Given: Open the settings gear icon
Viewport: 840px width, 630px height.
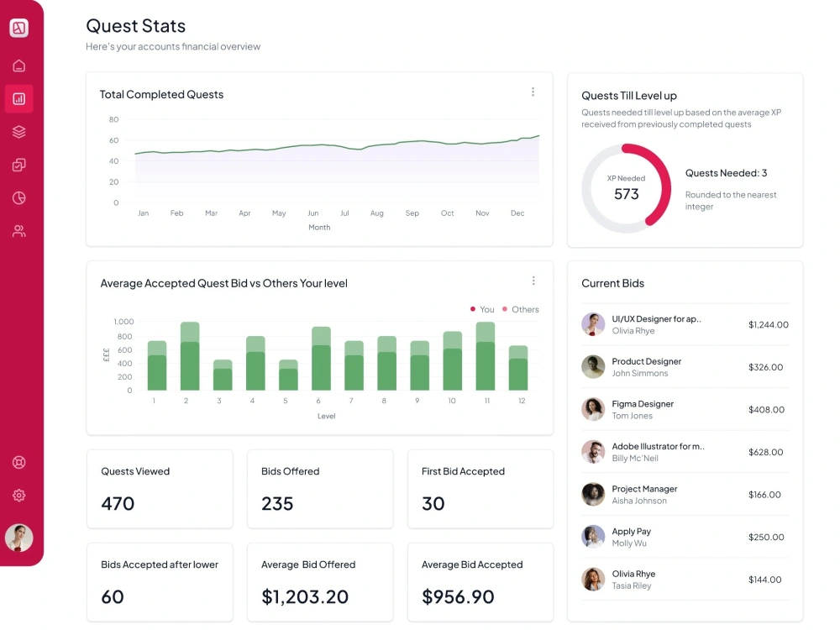Looking at the screenshot, I should (x=18, y=496).
